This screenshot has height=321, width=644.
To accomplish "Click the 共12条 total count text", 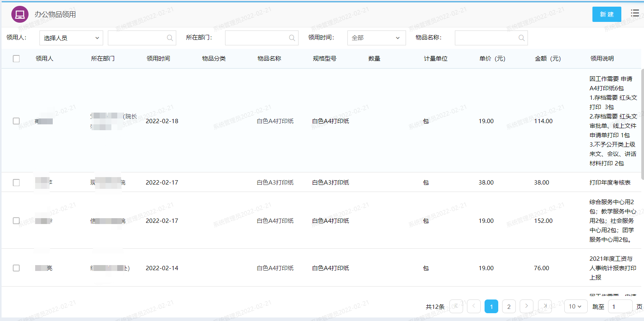I will (435, 307).
